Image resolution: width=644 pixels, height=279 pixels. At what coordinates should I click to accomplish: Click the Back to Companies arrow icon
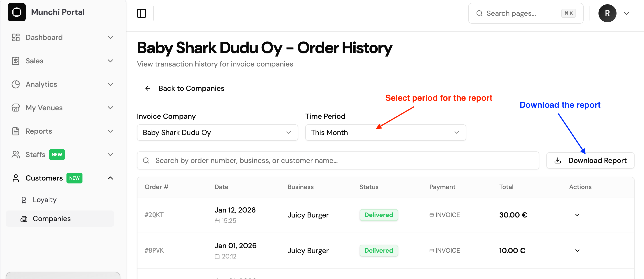(x=148, y=88)
